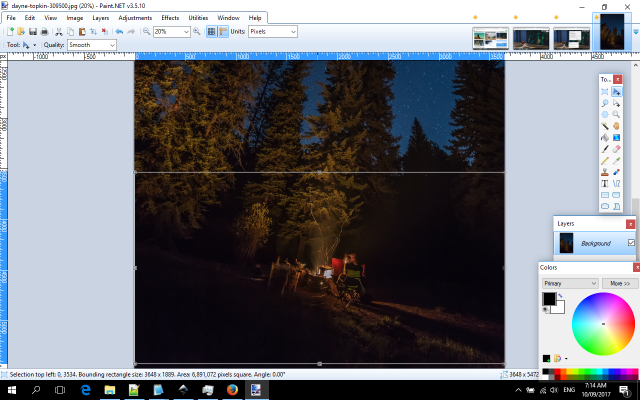Select the Pencil tool
This screenshot has height=400, width=640.
[x=605, y=160]
